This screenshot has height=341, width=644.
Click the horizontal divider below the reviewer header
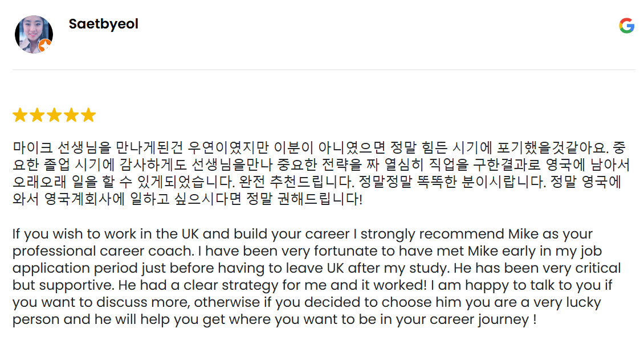322,70
